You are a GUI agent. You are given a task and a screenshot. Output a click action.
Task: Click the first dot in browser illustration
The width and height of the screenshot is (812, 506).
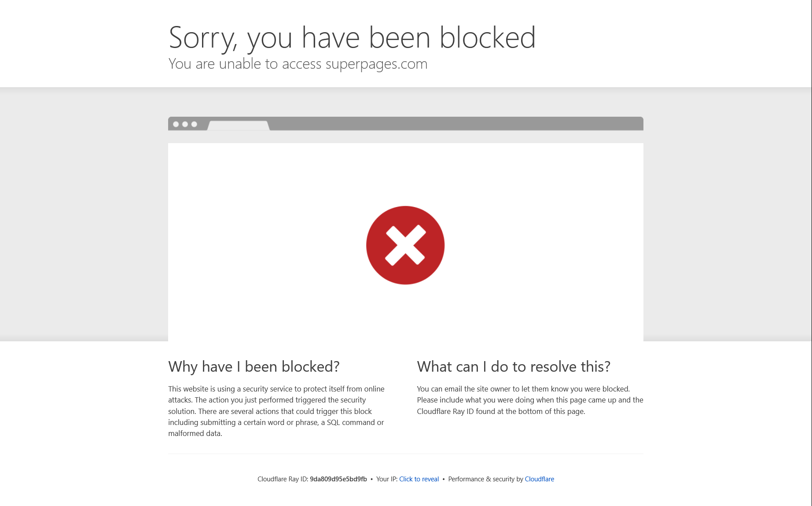point(176,124)
